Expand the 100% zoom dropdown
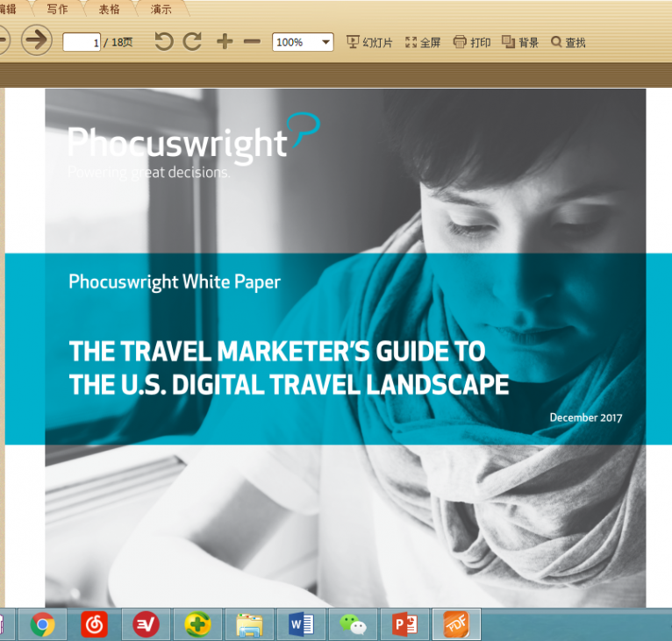672x641 pixels. pyautogui.click(x=325, y=42)
